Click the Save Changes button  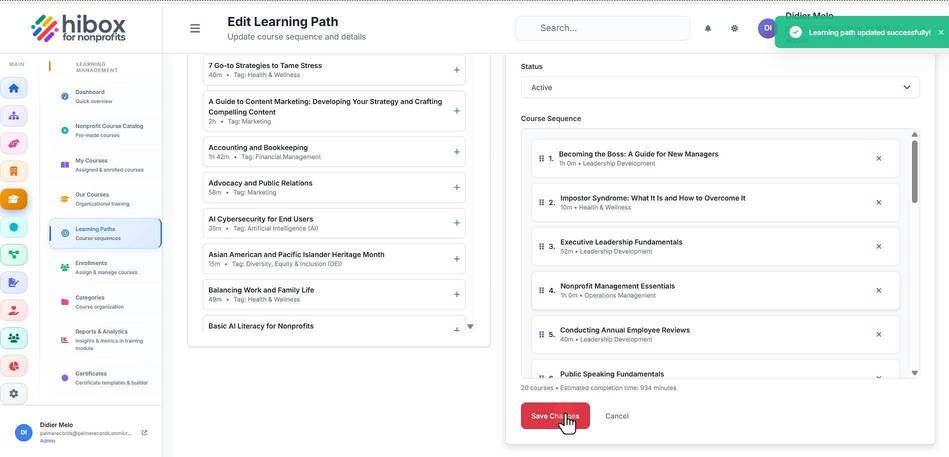555,416
